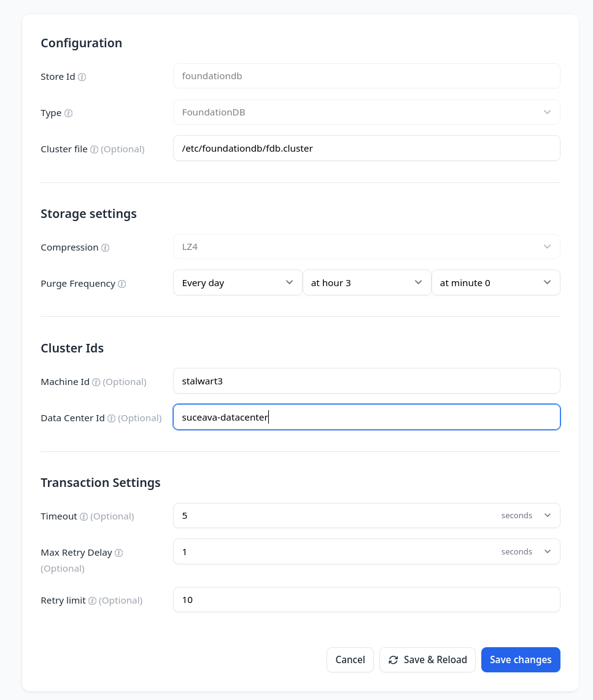
Task: Click the info icon beside Type label
Action: point(69,114)
